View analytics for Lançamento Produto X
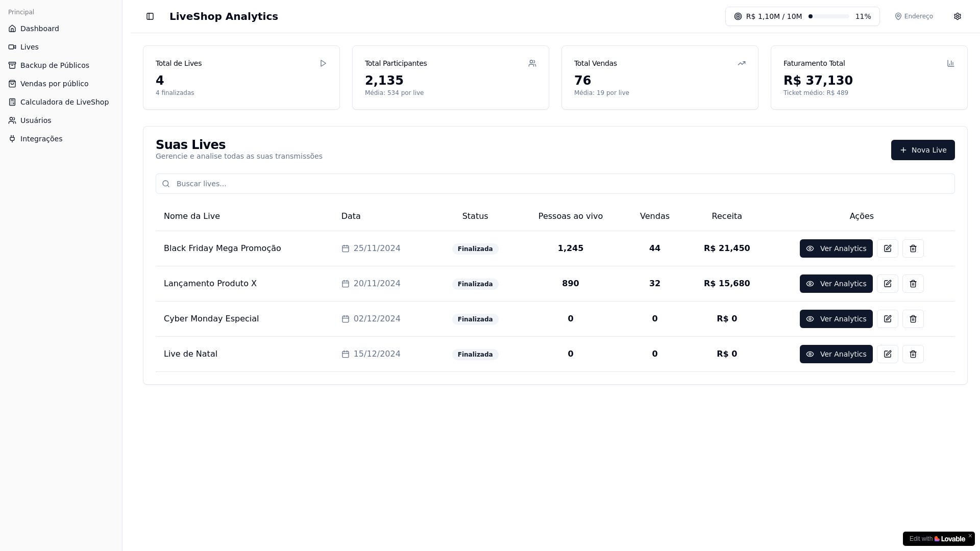Viewport: 980px width, 551px height. pyautogui.click(x=836, y=284)
